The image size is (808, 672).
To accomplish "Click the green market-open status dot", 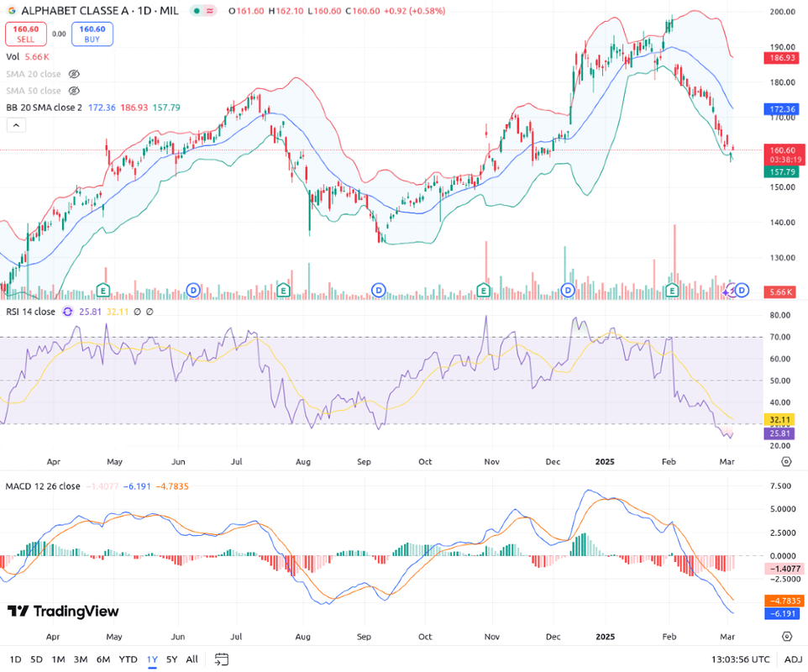I will point(197,11).
